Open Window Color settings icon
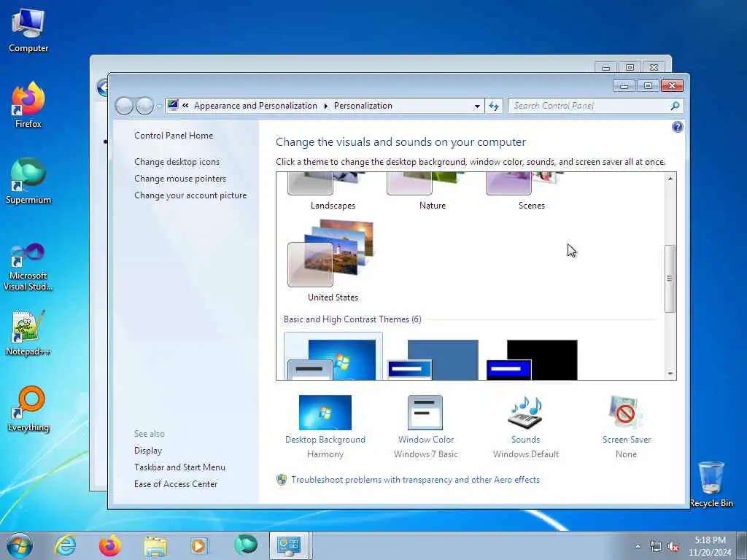The width and height of the screenshot is (747, 560). [425, 413]
